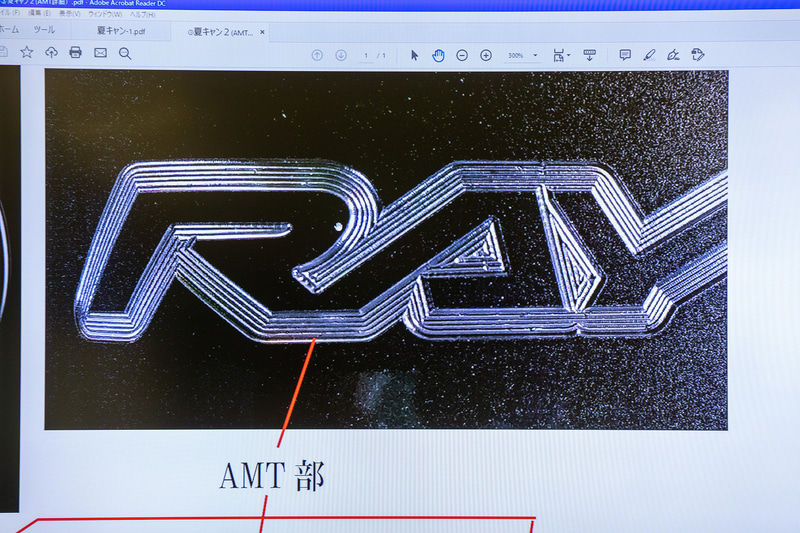
Task: Send the file by email envelope icon
Action: click(101, 53)
